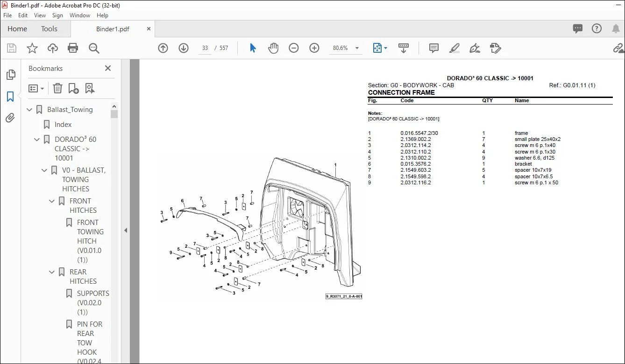Click the Ref.: G0.01.11 (1) text
Image resolution: width=625 pixels, height=364 pixels.
572,85
